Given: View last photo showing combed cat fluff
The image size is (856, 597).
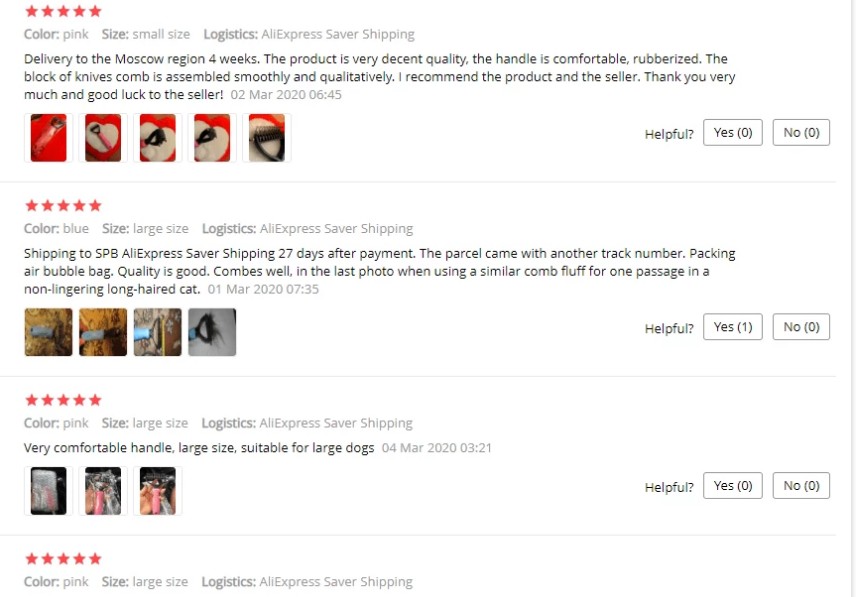Looking at the screenshot, I should coord(212,332).
